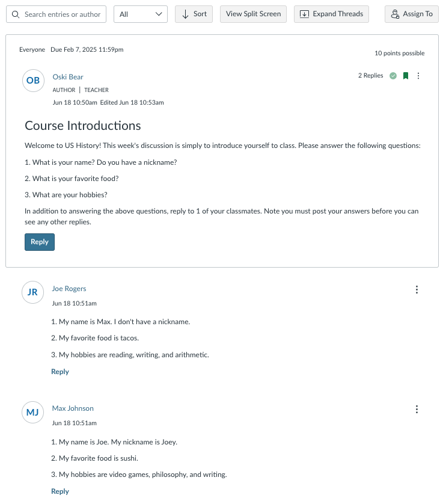Click Reply on the Course Introductions post
443x504 pixels.
(39, 242)
